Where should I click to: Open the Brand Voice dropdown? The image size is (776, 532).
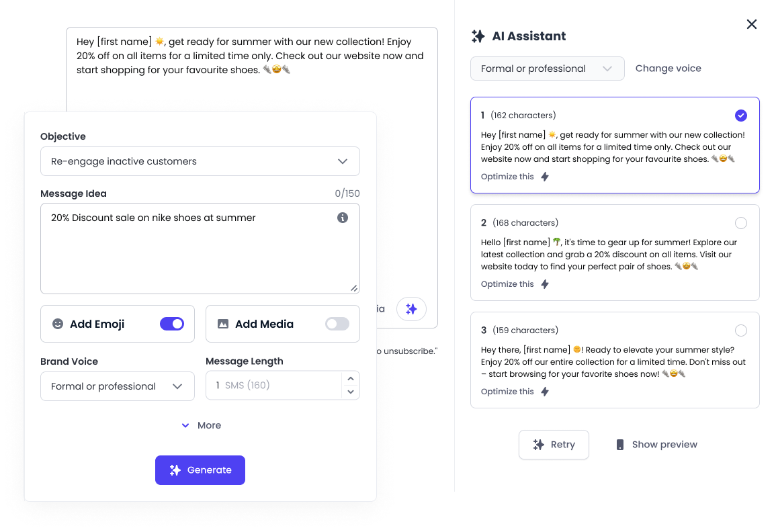click(x=117, y=386)
